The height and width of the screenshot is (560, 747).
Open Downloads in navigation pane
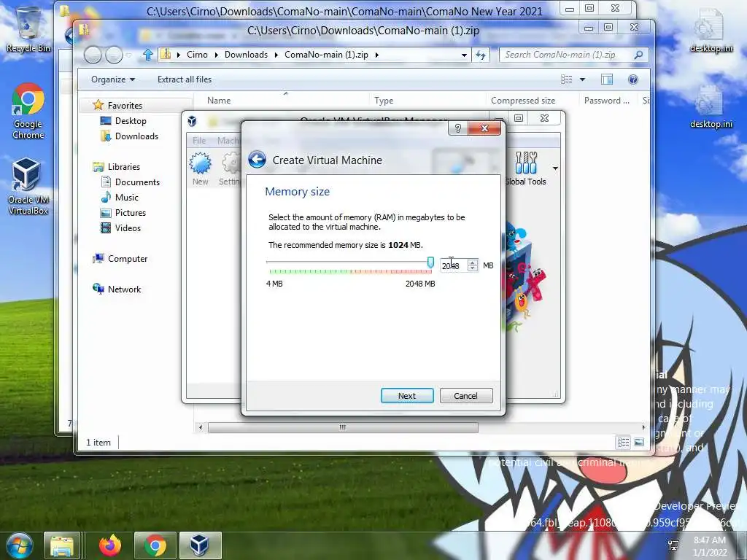(x=136, y=136)
